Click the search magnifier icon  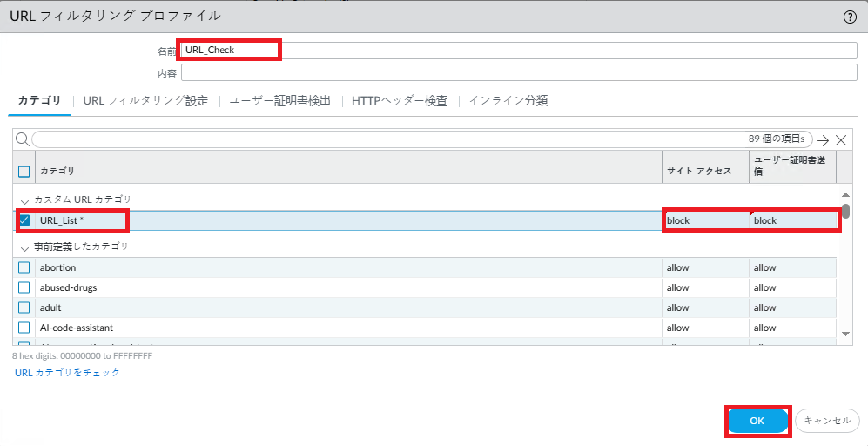22,139
